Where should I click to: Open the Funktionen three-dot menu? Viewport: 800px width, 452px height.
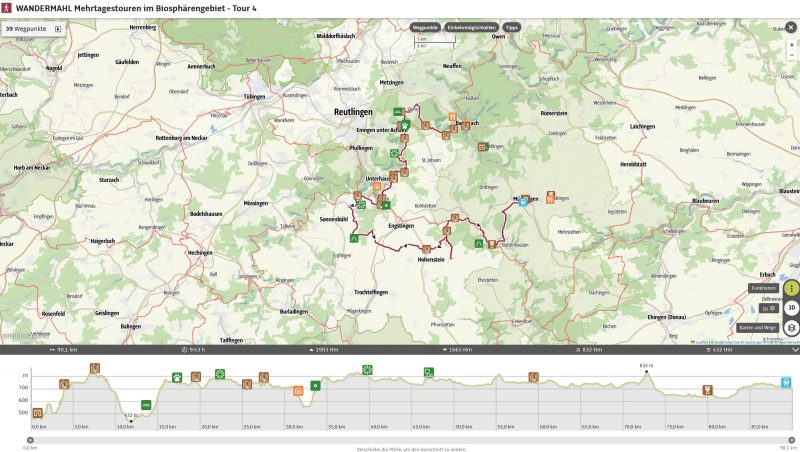tap(791, 288)
